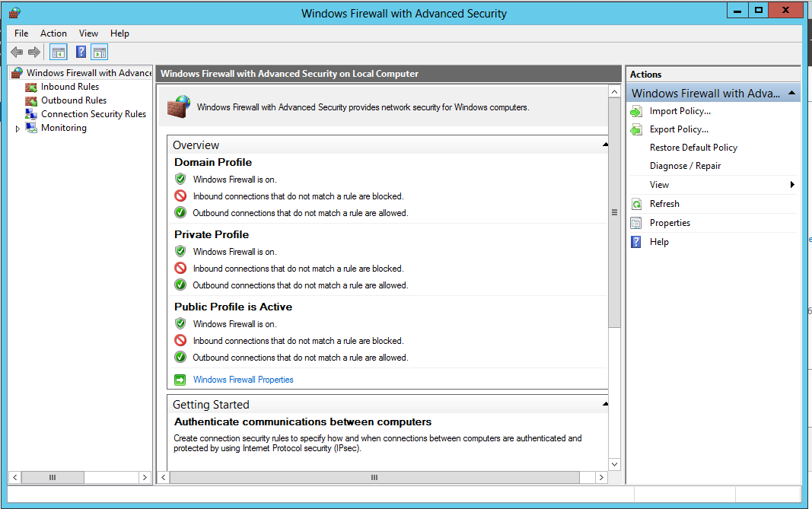812x509 pixels.
Task: Click the brick wall globe icon in center pane
Action: 179,107
